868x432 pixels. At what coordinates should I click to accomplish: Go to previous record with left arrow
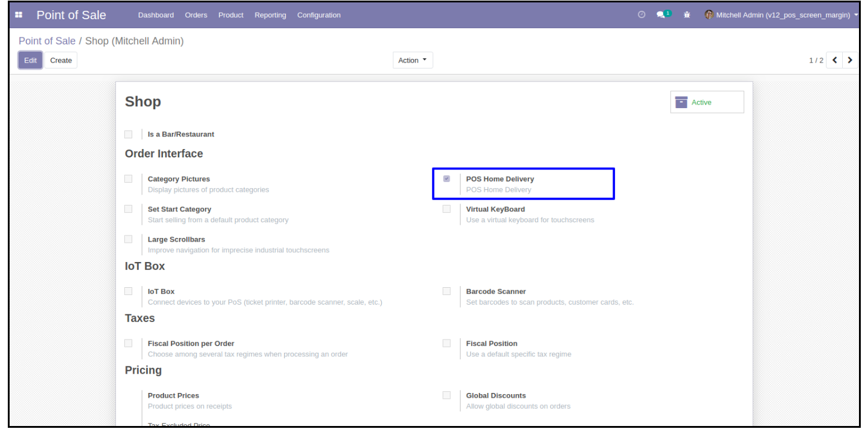click(836, 60)
